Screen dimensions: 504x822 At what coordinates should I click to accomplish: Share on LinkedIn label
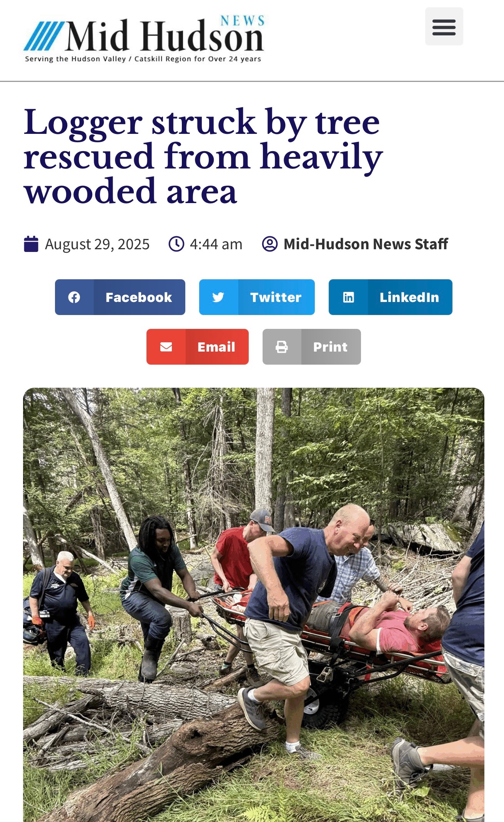pyautogui.click(x=409, y=297)
